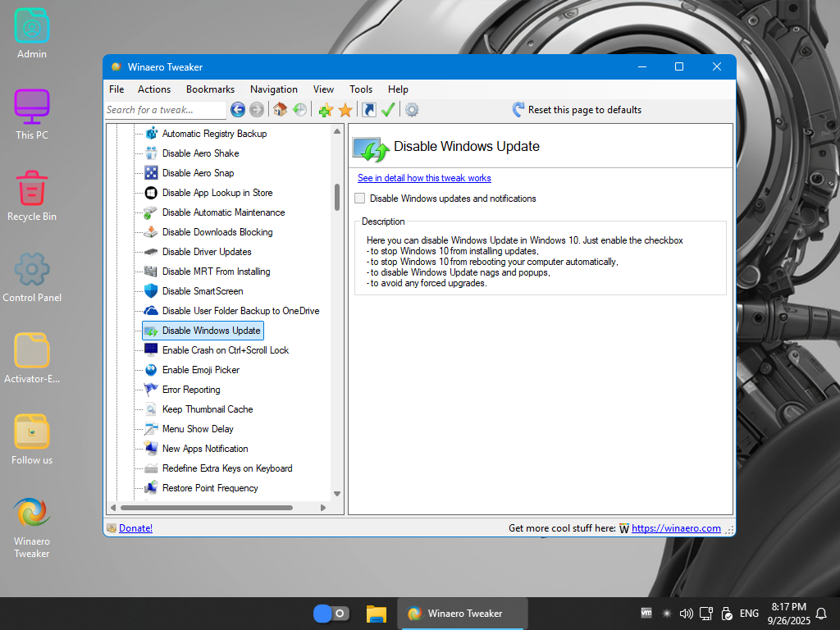
Task: Open File Explorer from the taskbar
Action: tap(377, 614)
